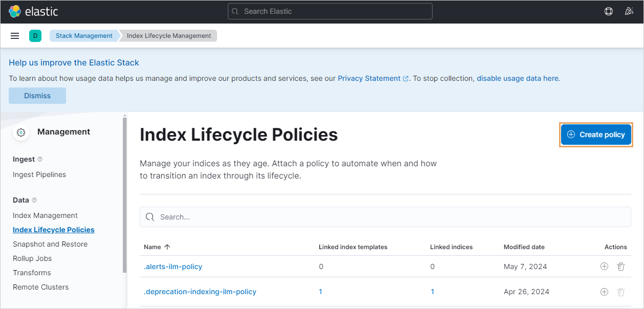Open the green D space avatar
Screen dimensions: 644x309
click(35, 36)
